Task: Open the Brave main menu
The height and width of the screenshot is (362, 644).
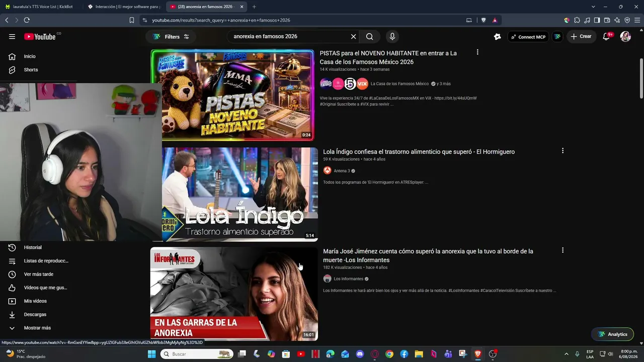Action: click(637, 20)
